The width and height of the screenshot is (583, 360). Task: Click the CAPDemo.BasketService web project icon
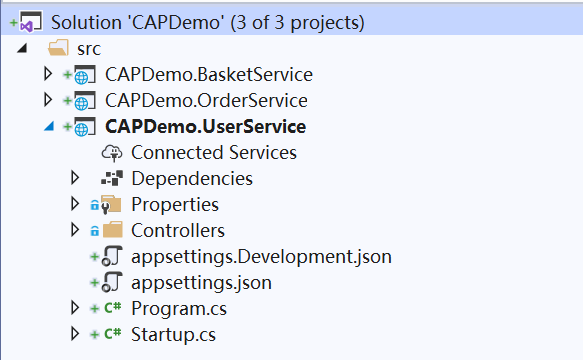tap(85, 74)
